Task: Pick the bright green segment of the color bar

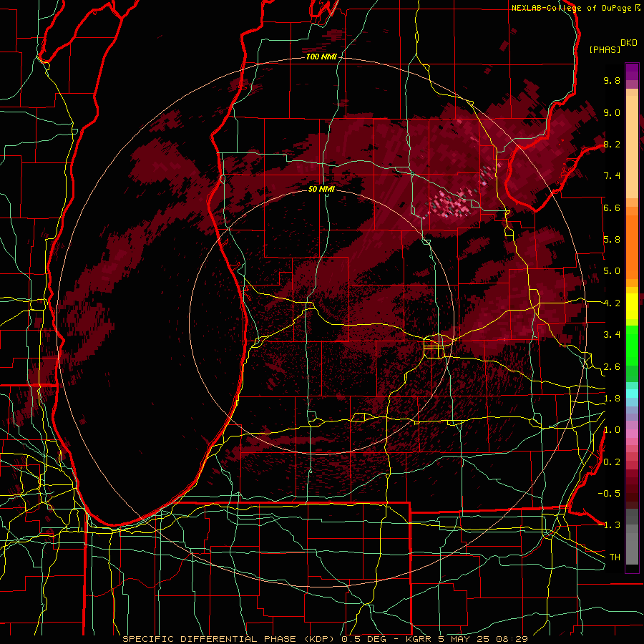Action: point(632,345)
